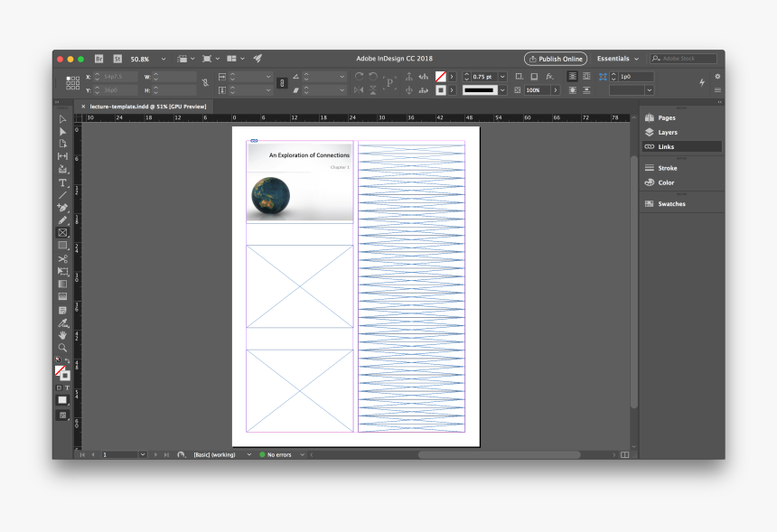Open the Essentials workspace dropdown

(x=617, y=59)
